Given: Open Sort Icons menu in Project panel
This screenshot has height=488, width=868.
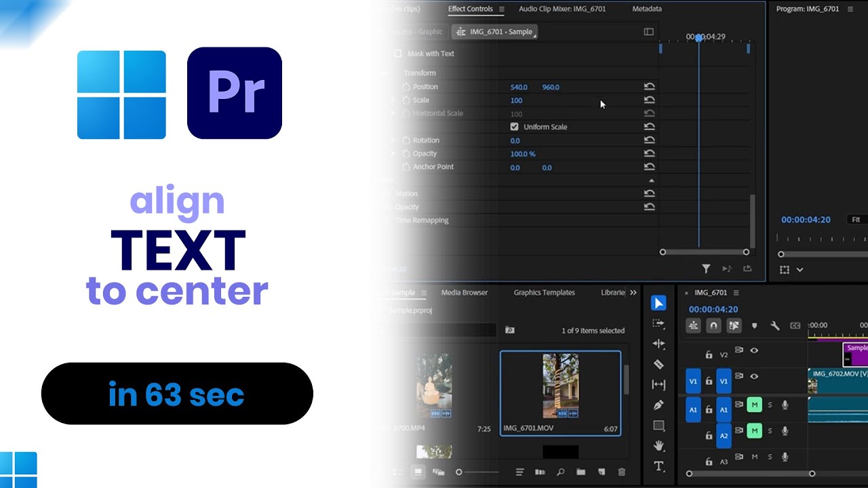Looking at the screenshot, I should (520, 472).
